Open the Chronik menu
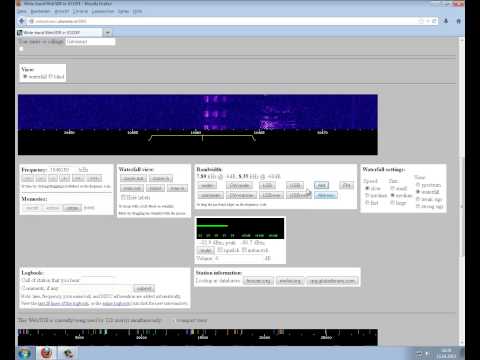Viewport: 480px width, 360px height. click(80, 11)
